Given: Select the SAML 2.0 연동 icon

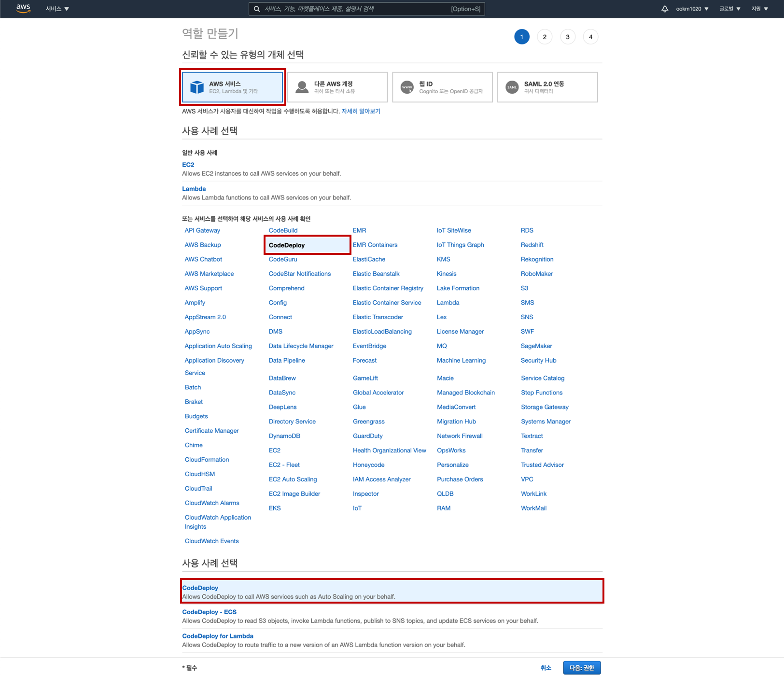Looking at the screenshot, I should click(x=512, y=87).
